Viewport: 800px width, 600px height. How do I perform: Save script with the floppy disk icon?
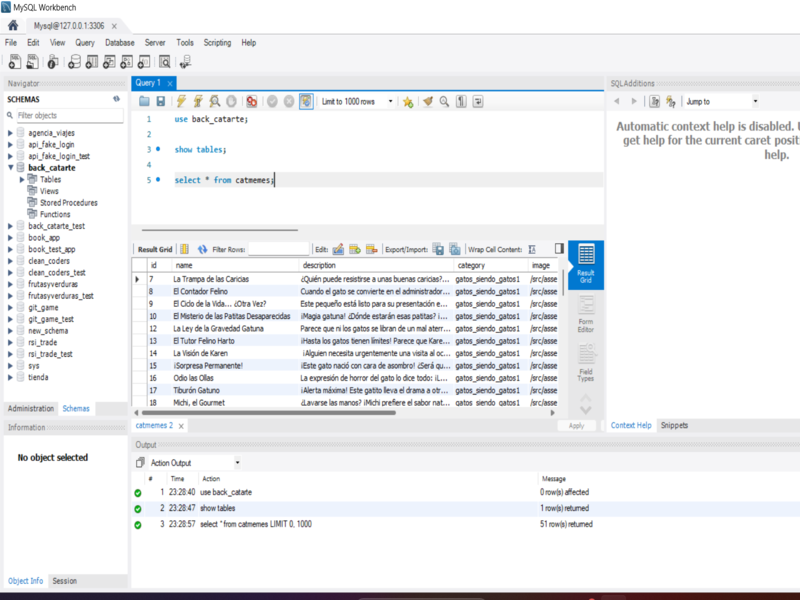161,102
